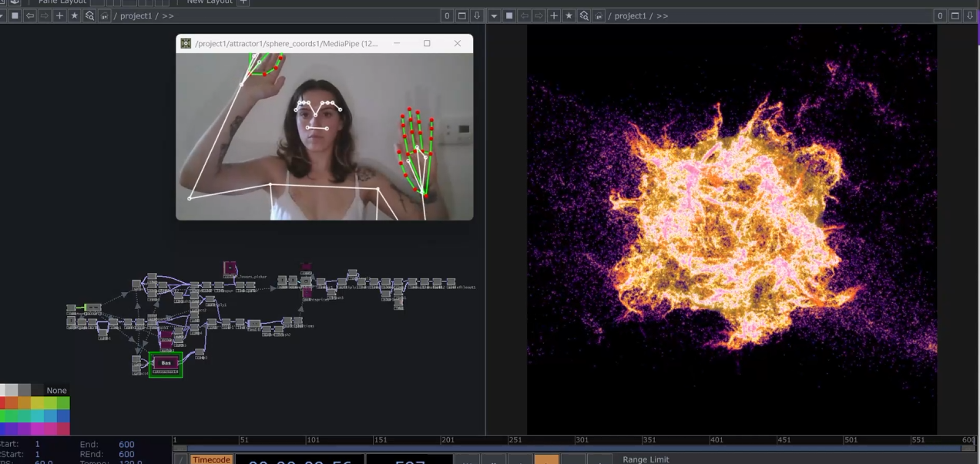Click timeline ruler marker at frame 551
980x464 pixels.
pyautogui.click(x=918, y=440)
